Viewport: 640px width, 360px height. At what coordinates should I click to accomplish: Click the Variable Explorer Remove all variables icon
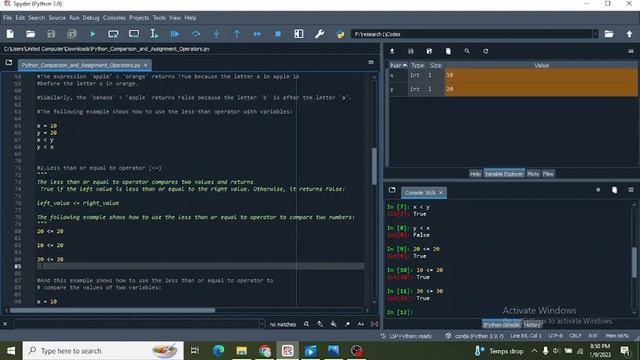448,51
